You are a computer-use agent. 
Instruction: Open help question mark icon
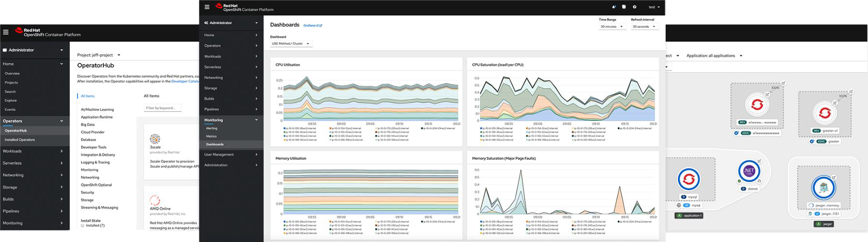pos(634,7)
